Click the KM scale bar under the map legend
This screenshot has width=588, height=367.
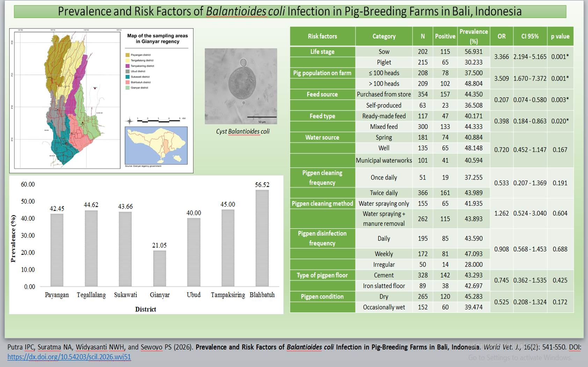(x=159, y=120)
